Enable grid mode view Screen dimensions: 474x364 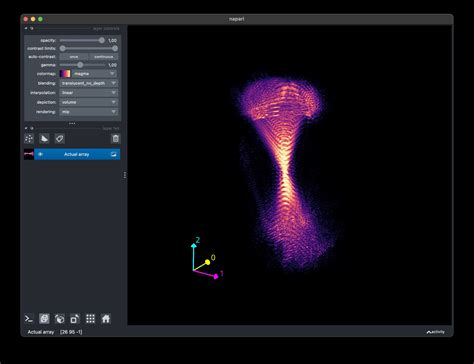click(x=90, y=319)
